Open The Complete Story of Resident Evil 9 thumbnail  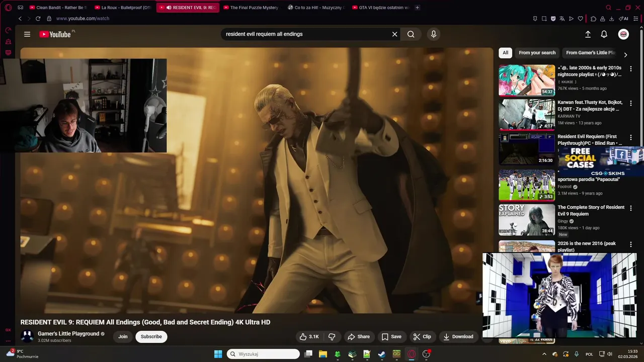coord(527,220)
